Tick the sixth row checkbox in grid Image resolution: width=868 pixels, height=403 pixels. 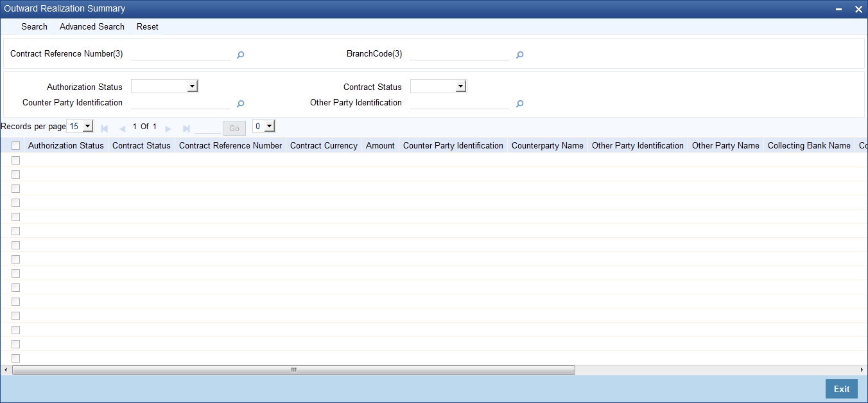tap(16, 231)
